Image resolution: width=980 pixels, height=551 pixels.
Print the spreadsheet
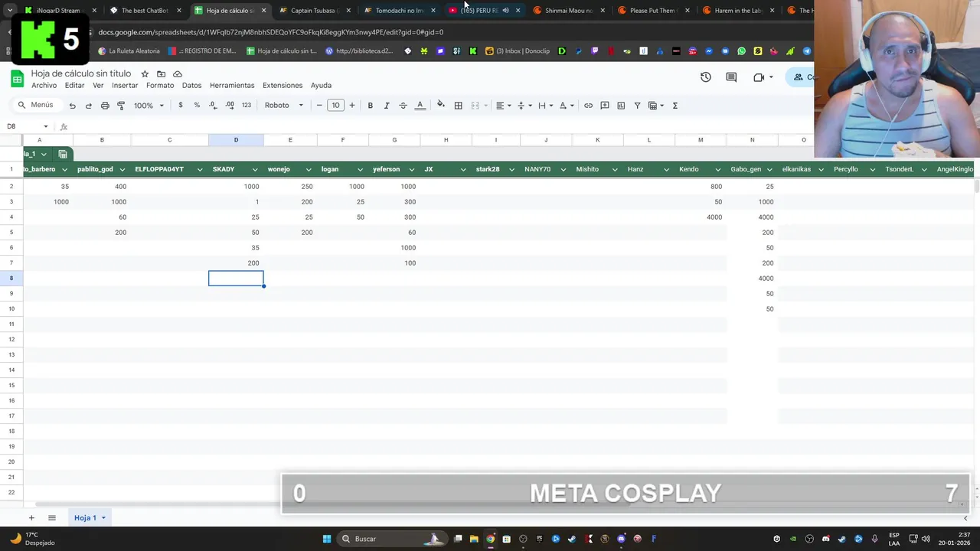pyautogui.click(x=105, y=106)
